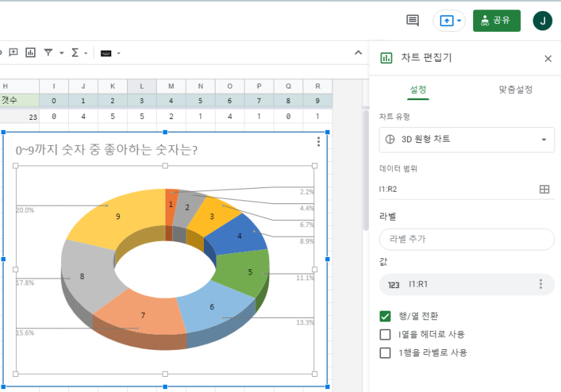Expand the present dropdown arrow
Image resolution: width=561 pixels, height=392 pixels.
(x=459, y=21)
